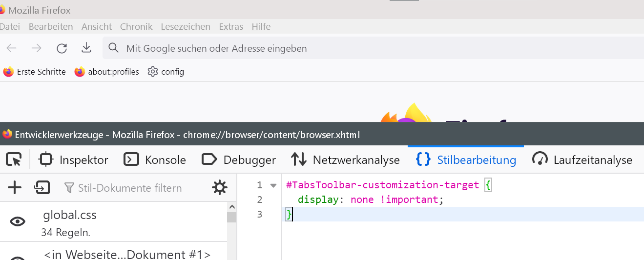Viewport: 644px width, 260px height.
Task: Open the config bookmark
Action: [166, 72]
